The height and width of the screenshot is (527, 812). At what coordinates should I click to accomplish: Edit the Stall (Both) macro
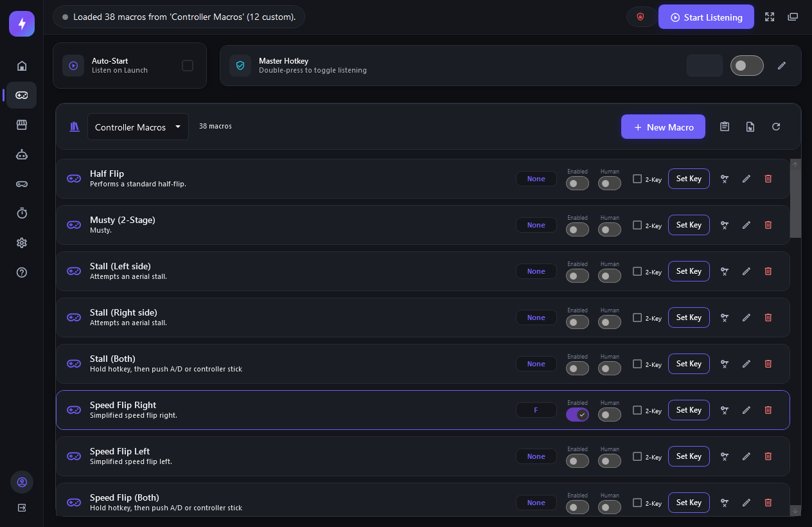pyautogui.click(x=746, y=364)
